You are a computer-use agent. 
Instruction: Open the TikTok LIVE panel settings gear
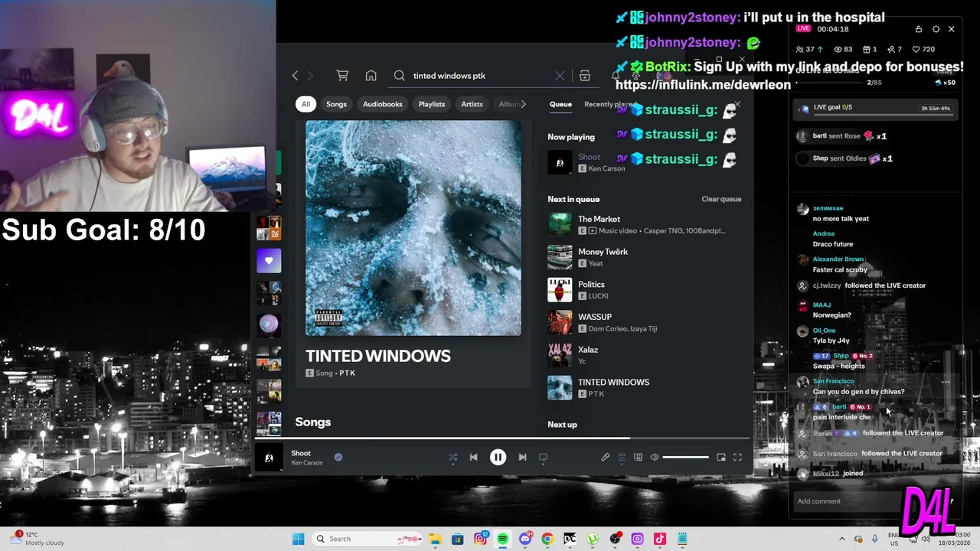[936, 29]
